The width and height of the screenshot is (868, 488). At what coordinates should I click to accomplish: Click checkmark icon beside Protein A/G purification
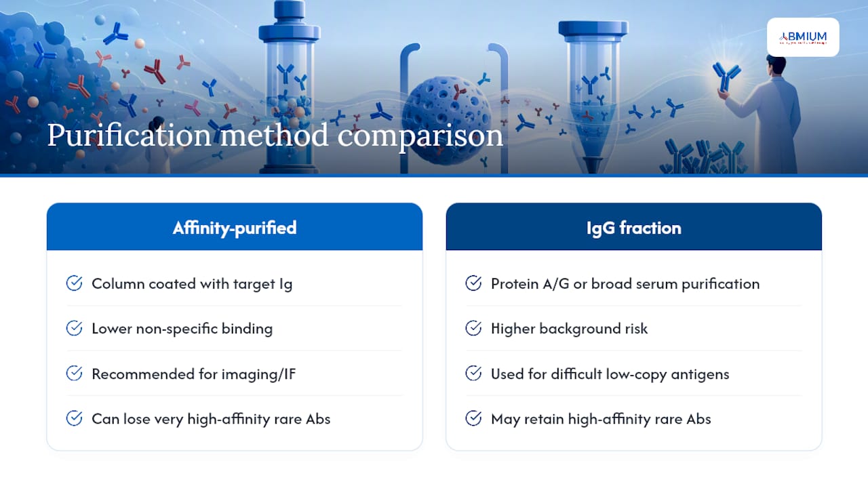tap(473, 283)
